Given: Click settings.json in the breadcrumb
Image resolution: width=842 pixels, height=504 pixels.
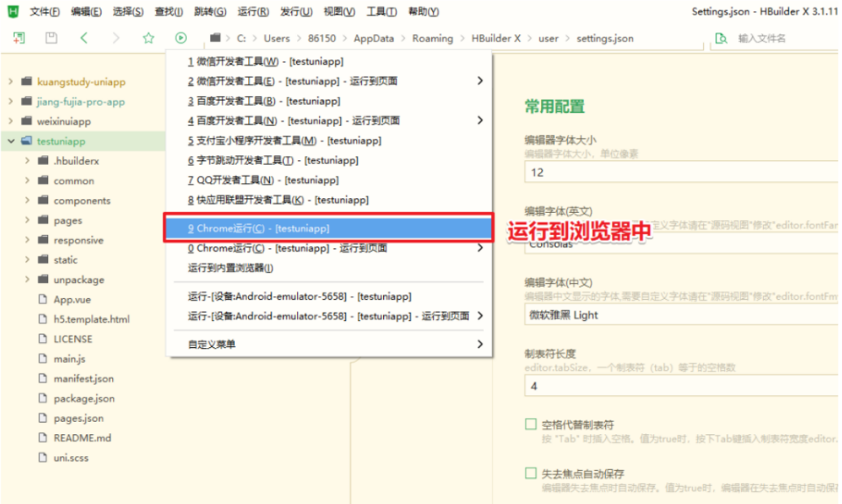Looking at the screenshot, I should pos(604,38).
